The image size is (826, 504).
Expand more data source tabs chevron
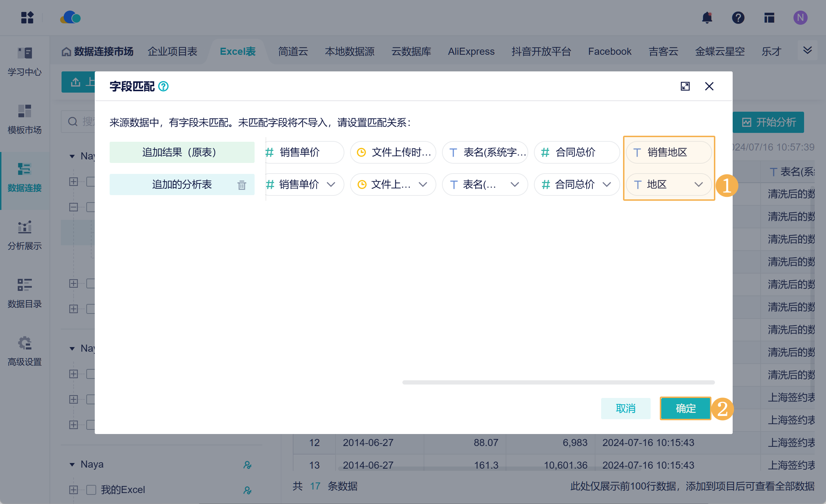click(807, 50)
